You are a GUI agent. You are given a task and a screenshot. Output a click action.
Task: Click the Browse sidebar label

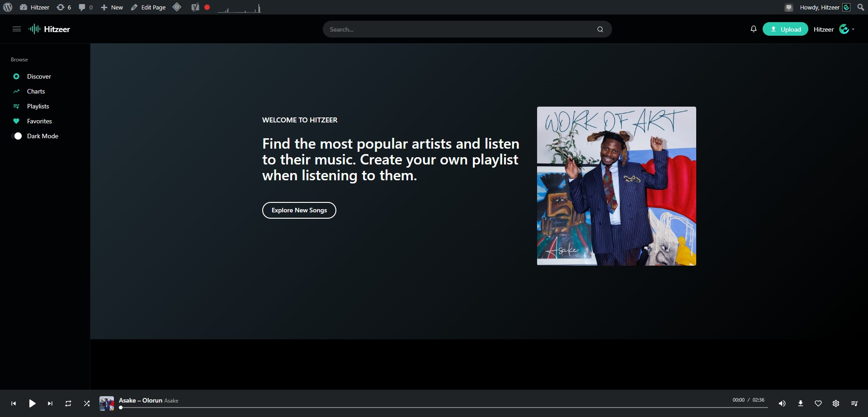(19, 60)
